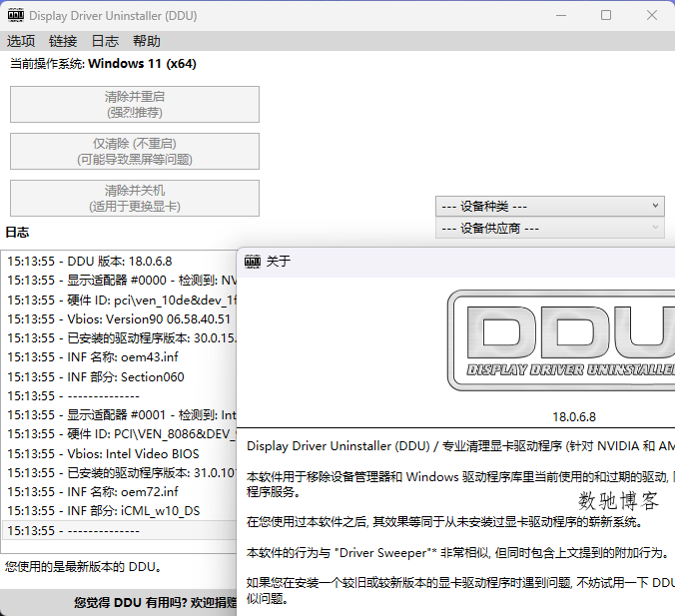Select log line 显示适配器 #0001
The height and width of the screenshot is (616, 675).
(x=120, y=414)
